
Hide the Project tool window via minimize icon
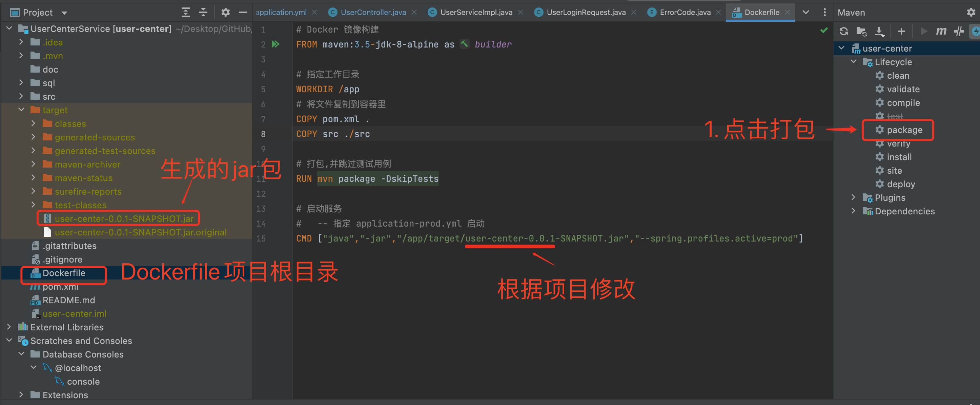click(x=244, y=12)
